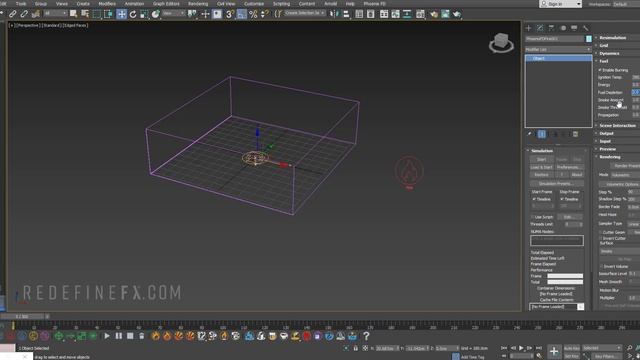The width and height of the screenshot is (640, 360).
Task: Click the Phoenix FD help question mark icon
Action: [x=366, y=336]
